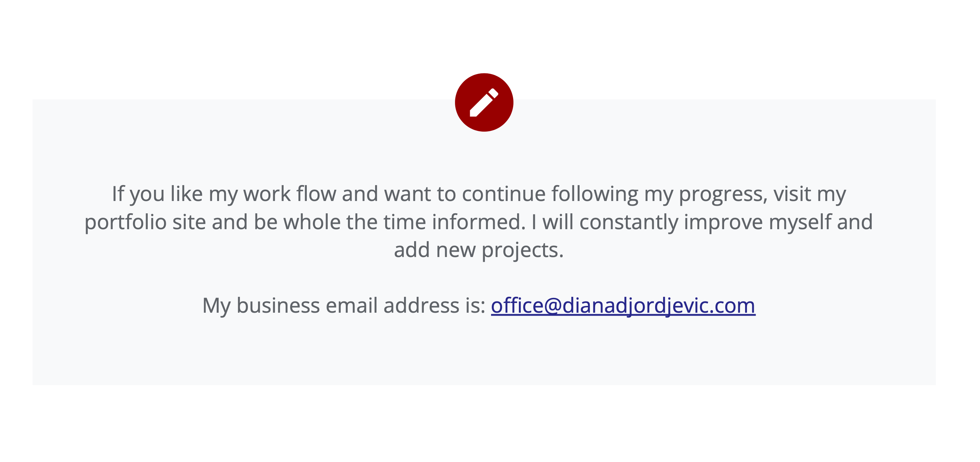Image resolution: width=980 pixels, height=462 pixels.
Task: Click the word "email" before the address
Action: (x=352, y=305)
